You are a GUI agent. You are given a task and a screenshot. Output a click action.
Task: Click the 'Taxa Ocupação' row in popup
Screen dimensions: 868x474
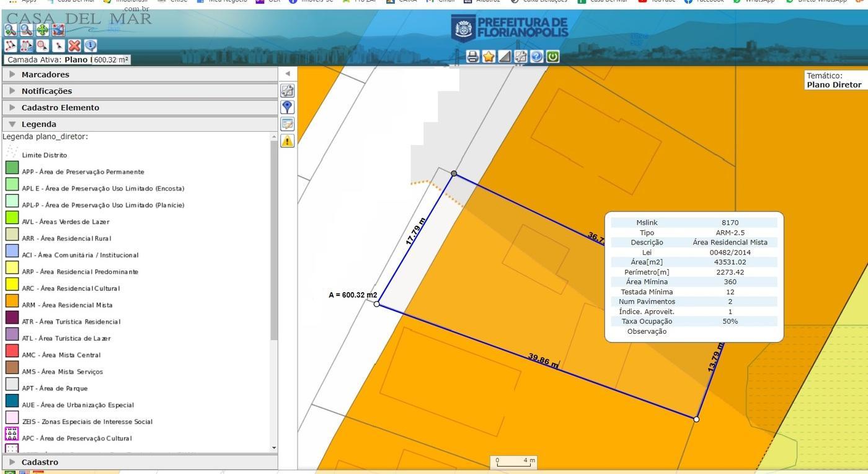[694, 321]
